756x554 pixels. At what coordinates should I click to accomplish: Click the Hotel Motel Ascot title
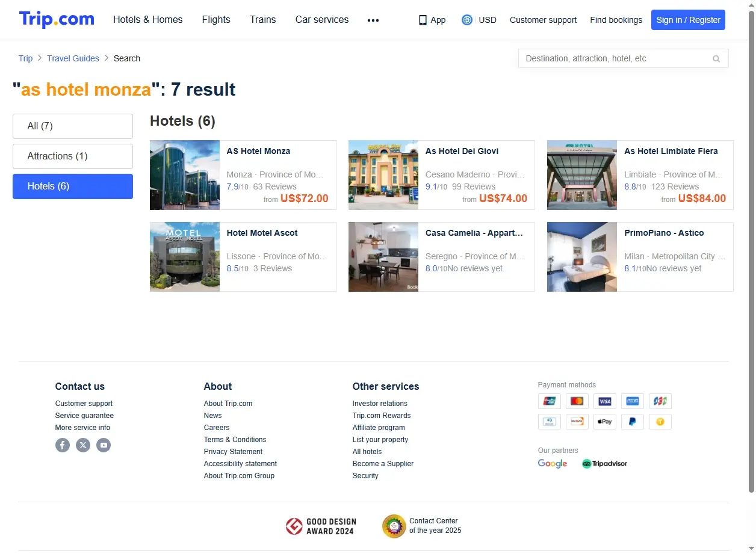pyautogui.click(x=262, y=233)
